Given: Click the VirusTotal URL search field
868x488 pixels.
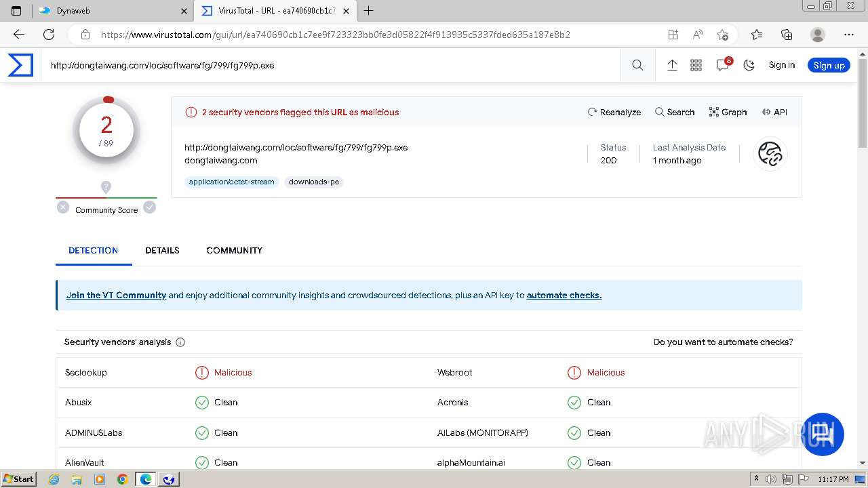Looking at the screenshot, I should coord(331,65).
